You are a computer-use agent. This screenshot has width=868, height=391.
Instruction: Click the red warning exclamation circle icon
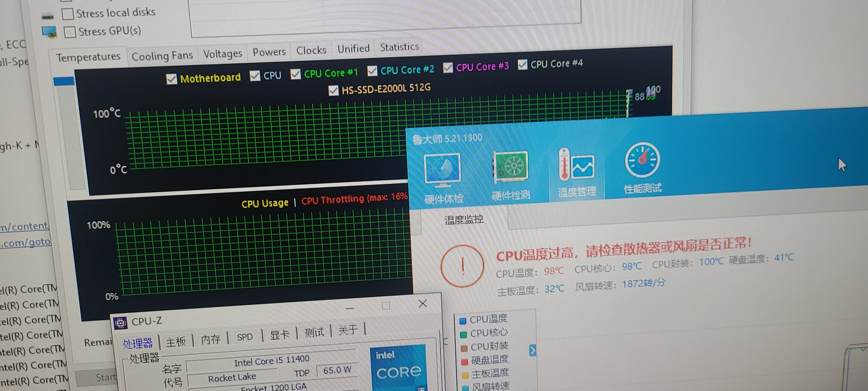pos(462,266)
